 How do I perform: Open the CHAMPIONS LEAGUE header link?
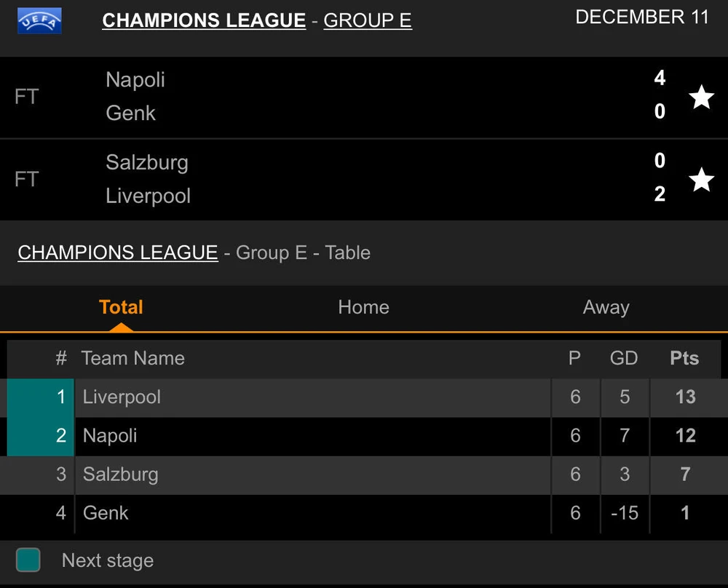(x=204, y=20)
